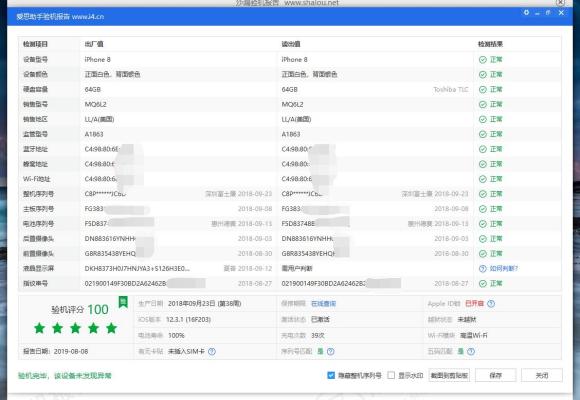580x400 pixels.
Task: Click the 'DKH8373H0J7HNJYA3+S126H3E0...' display serial
Action: pos(137,269)
